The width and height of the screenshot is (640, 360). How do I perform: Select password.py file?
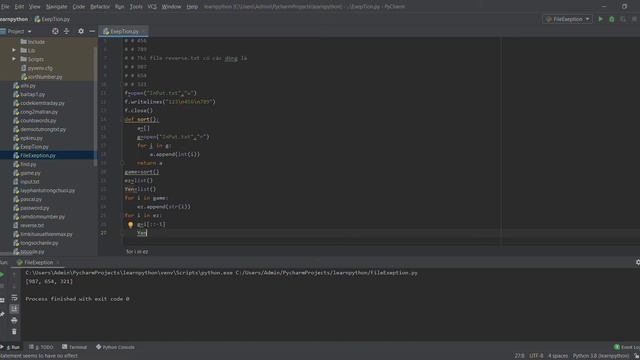31,208
